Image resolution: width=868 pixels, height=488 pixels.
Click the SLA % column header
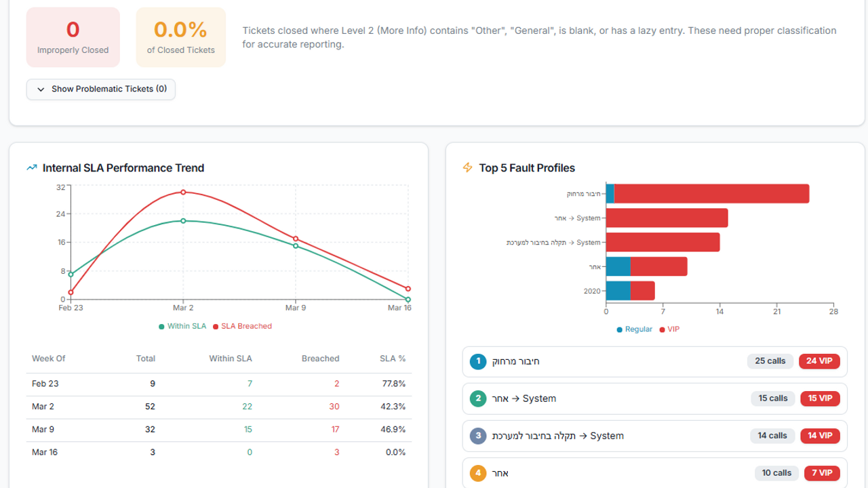[393, 359]
